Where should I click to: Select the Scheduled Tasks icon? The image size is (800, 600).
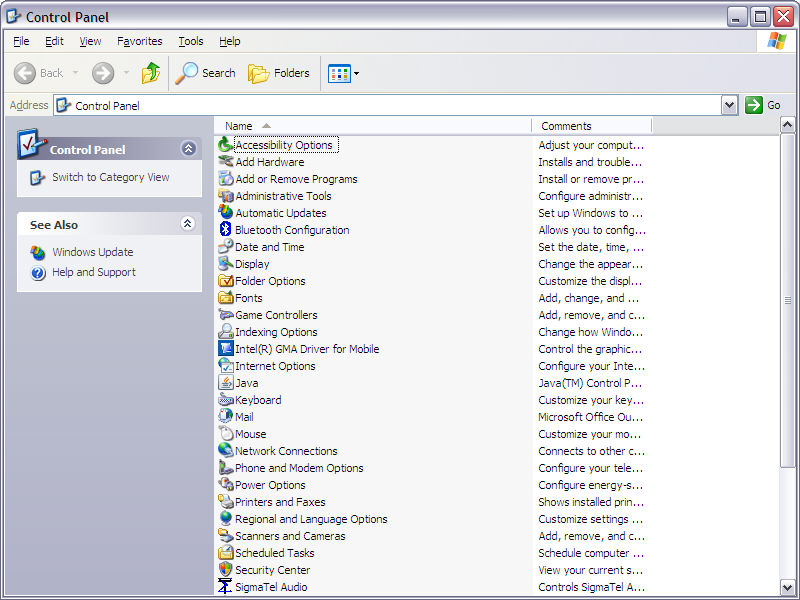point(226,553)
